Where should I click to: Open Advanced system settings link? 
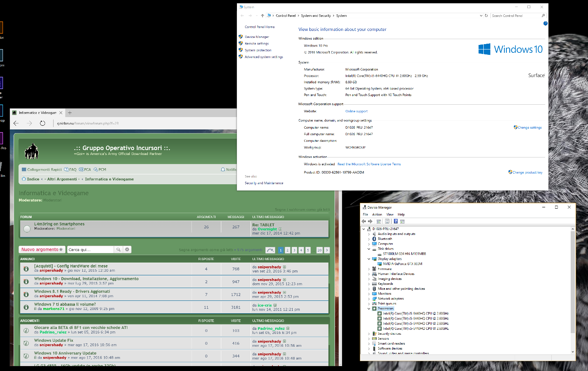coord(264,57)
